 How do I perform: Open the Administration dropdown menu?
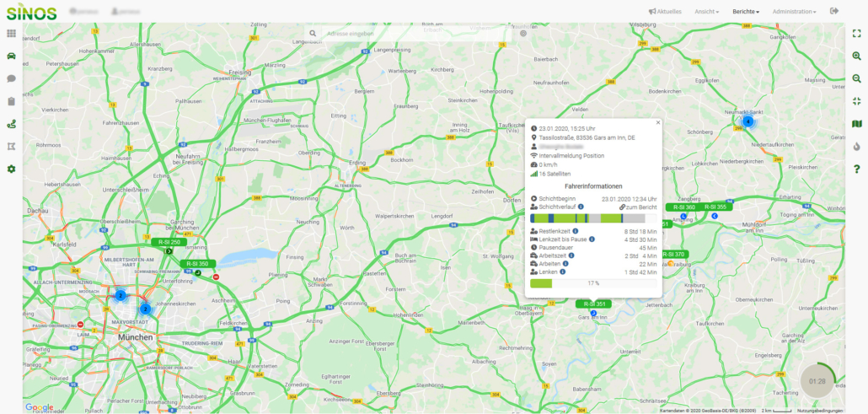(x=794, y=11)
